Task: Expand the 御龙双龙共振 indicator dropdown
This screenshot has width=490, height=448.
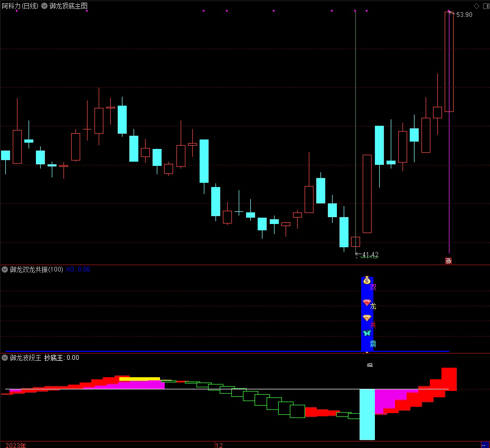Action: pos(5,269)
